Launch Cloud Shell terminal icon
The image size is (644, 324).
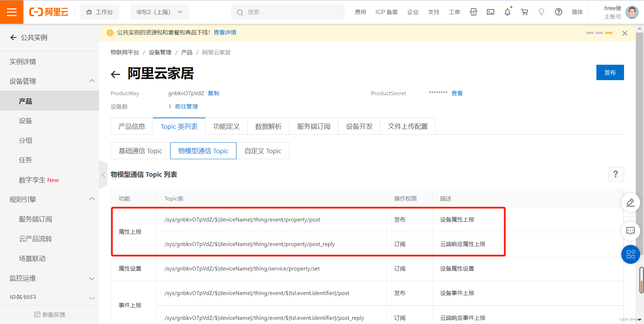[491, 12]
